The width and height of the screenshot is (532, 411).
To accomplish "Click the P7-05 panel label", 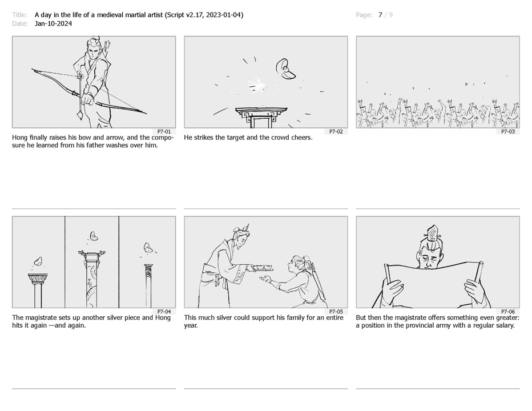I will point(336,312).
